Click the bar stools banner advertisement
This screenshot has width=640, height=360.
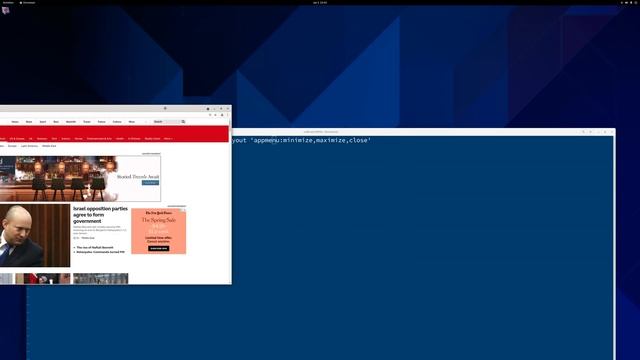click(80, 178)
